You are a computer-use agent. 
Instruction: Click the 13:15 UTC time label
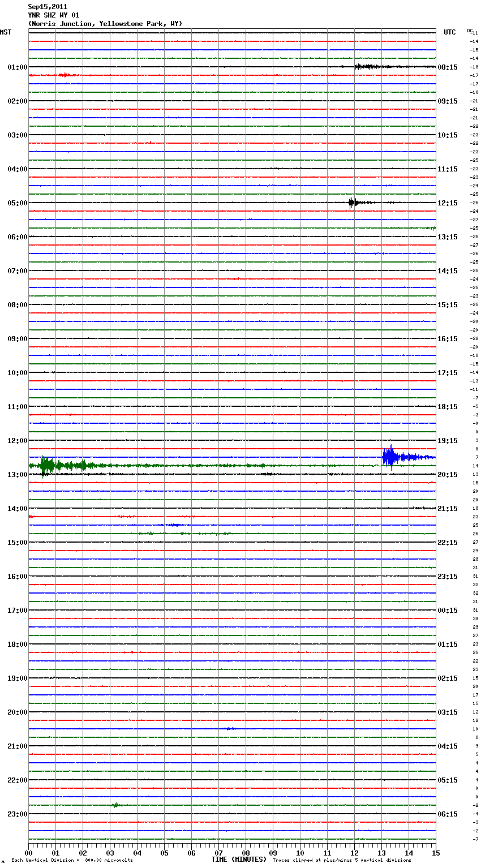pos(448,237)
